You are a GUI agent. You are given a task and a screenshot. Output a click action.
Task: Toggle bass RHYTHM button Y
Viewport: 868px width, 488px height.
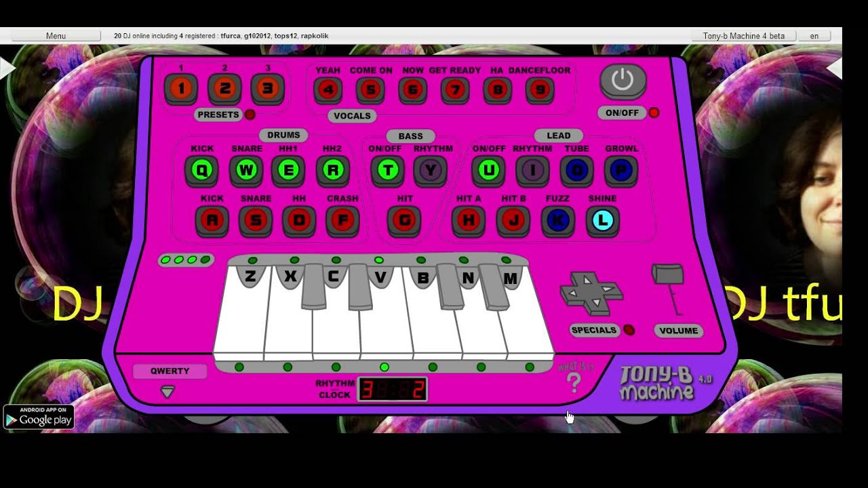(431, 171)
